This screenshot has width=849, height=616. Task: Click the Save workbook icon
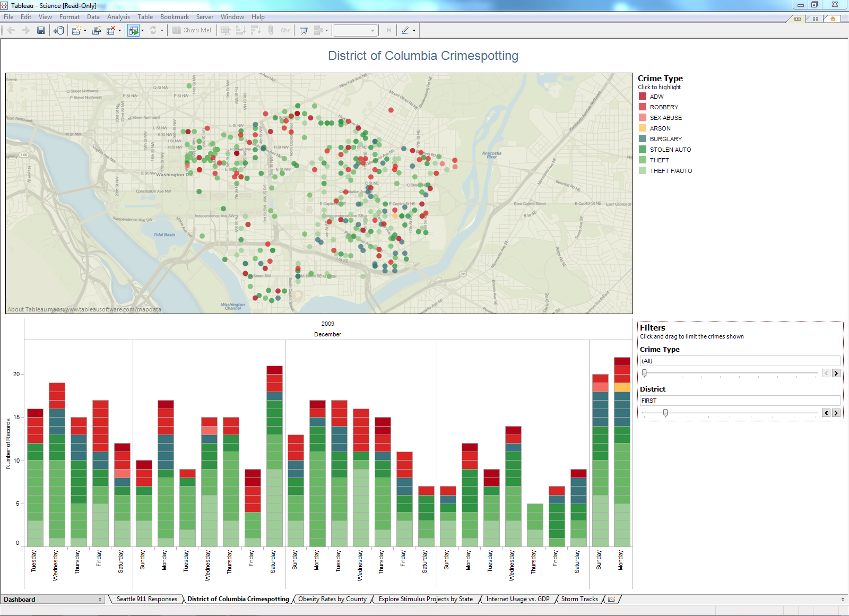[x=41, y=30]
